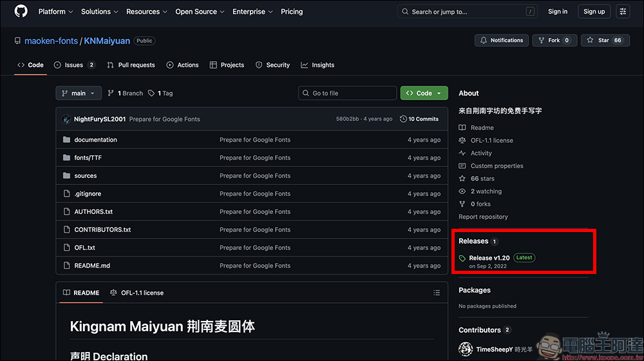Image resolution: width=644 pixels, height=361 pixels.
Task: Switch to the Pull requests tab
Action: point(131,65)
